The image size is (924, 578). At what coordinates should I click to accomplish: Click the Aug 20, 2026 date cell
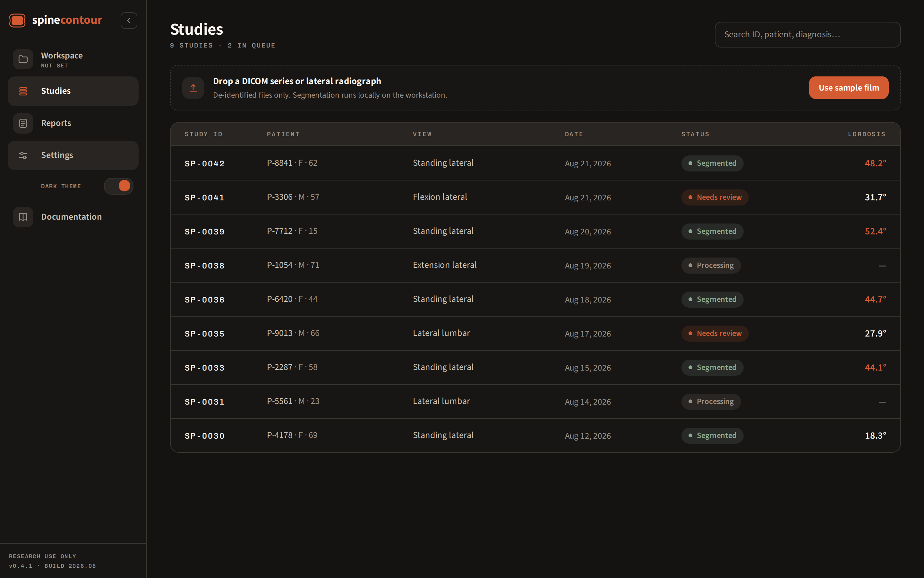pos(588,232)
